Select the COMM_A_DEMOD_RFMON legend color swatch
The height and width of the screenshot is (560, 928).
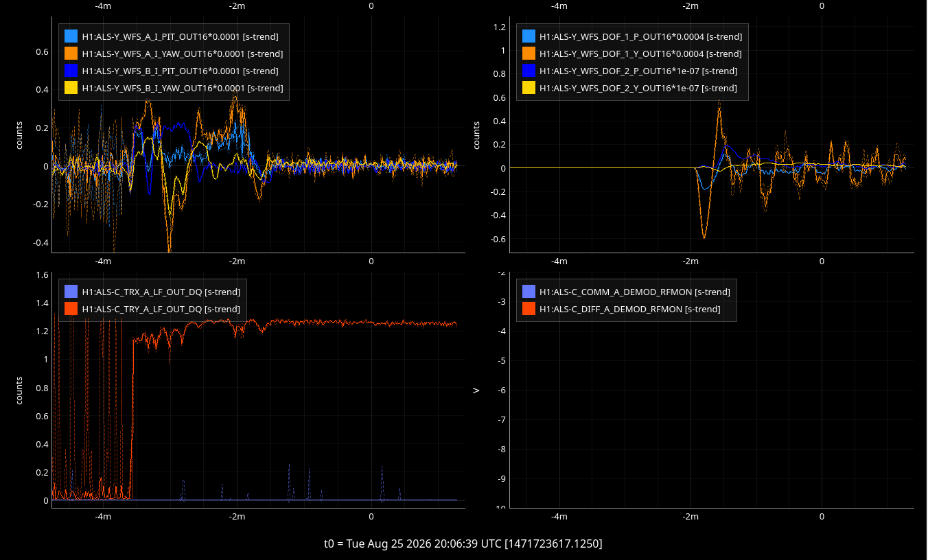(x=529, y=291)
